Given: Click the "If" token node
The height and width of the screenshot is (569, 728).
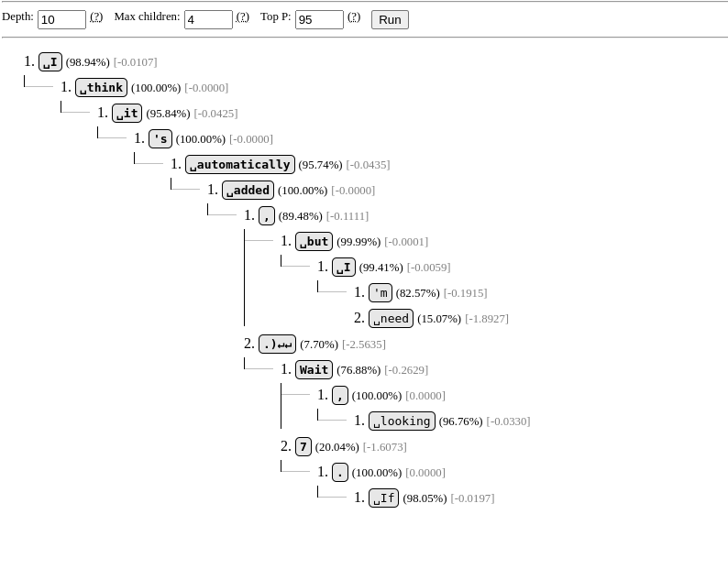Looking at the screenshot, I should [x=383, y=498].
